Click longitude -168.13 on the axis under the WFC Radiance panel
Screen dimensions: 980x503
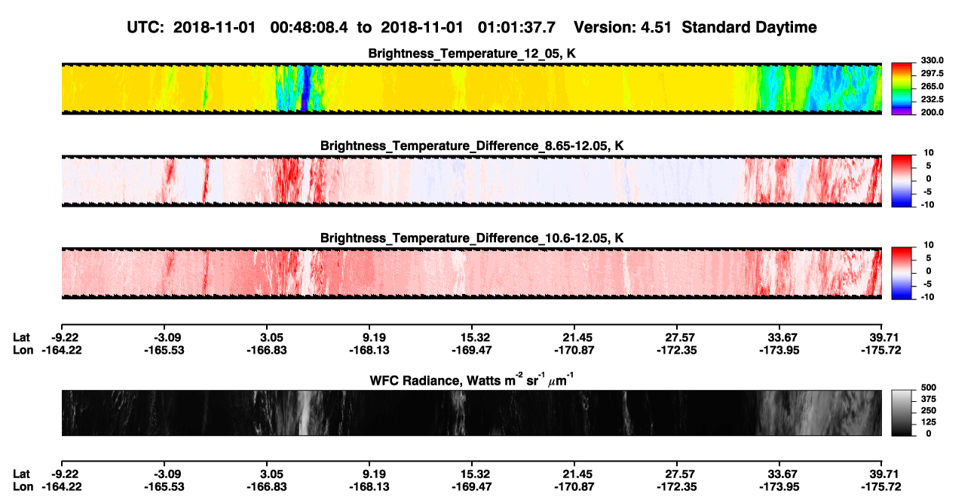point(369,486)
